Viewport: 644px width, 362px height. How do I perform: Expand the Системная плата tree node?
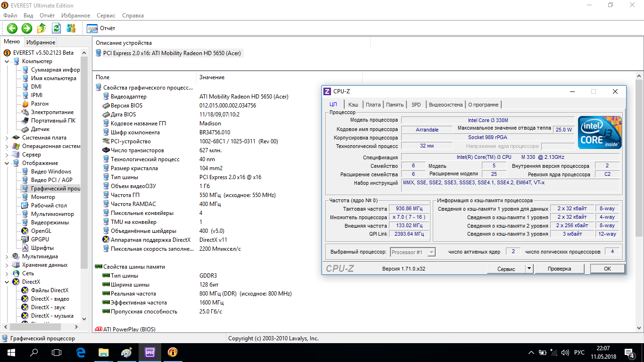[x=7, y=138]
